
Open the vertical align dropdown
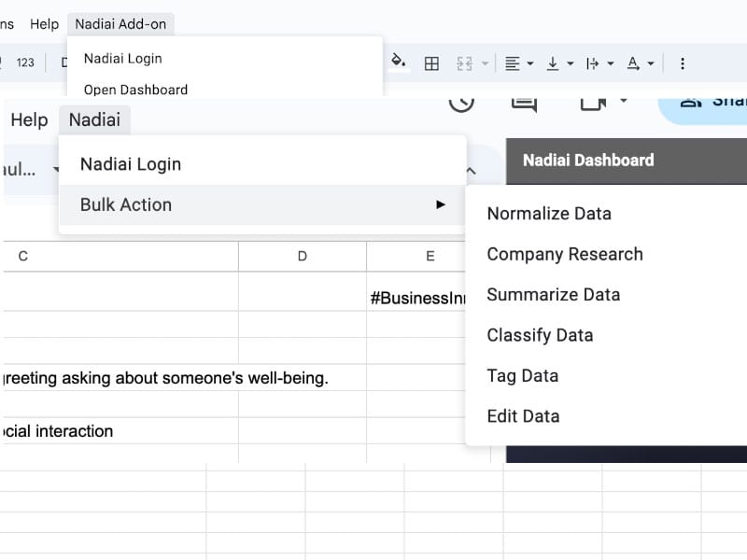(x=559, y=63)
